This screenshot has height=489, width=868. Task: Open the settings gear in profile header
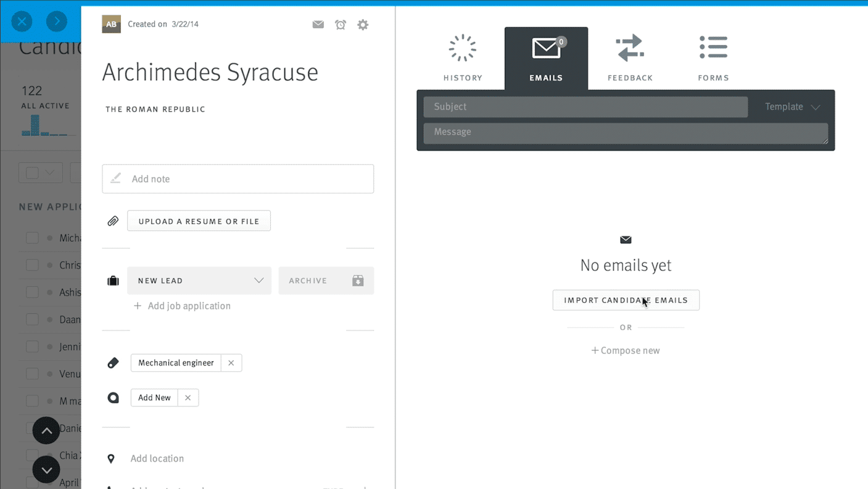pyautogui.click(x=363, y=25)
